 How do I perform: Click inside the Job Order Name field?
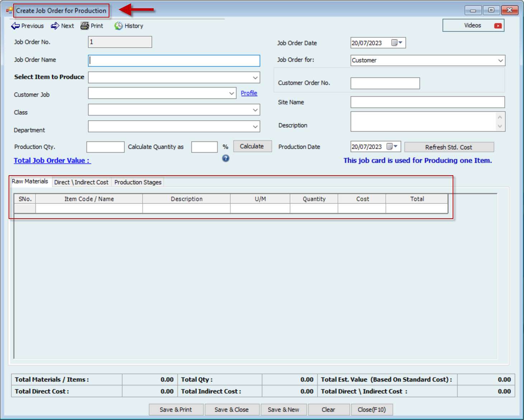pos(174,61)
